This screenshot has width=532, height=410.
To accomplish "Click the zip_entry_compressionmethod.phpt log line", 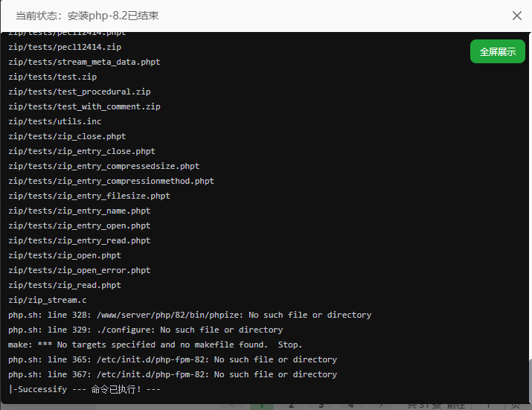I will point(112,181).
